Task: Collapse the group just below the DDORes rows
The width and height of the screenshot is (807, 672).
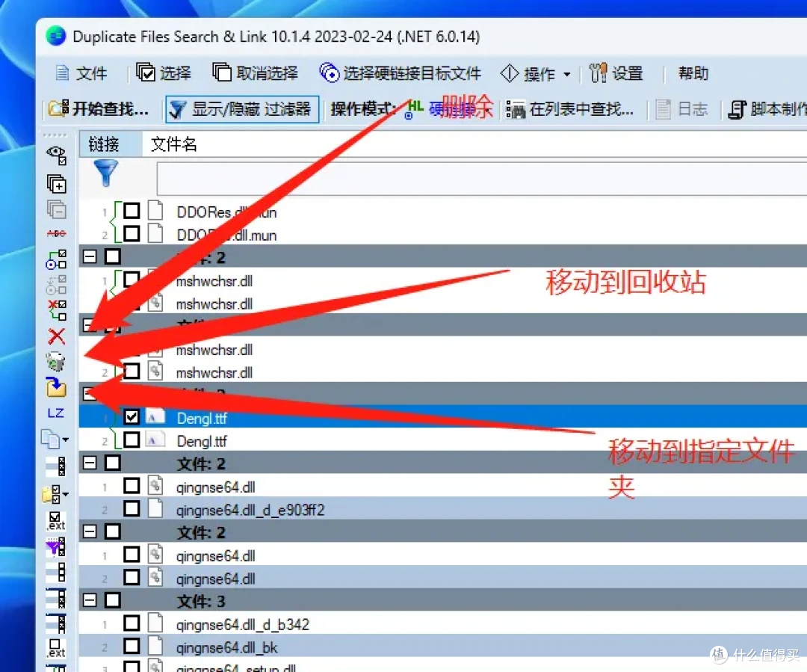Action: tap(90, 256)
